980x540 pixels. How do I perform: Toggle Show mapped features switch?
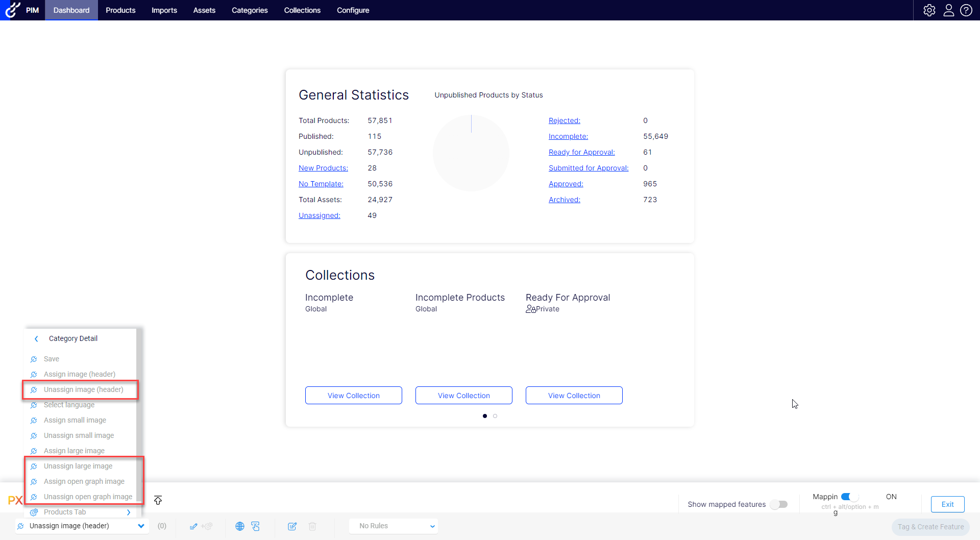(779, 504)
